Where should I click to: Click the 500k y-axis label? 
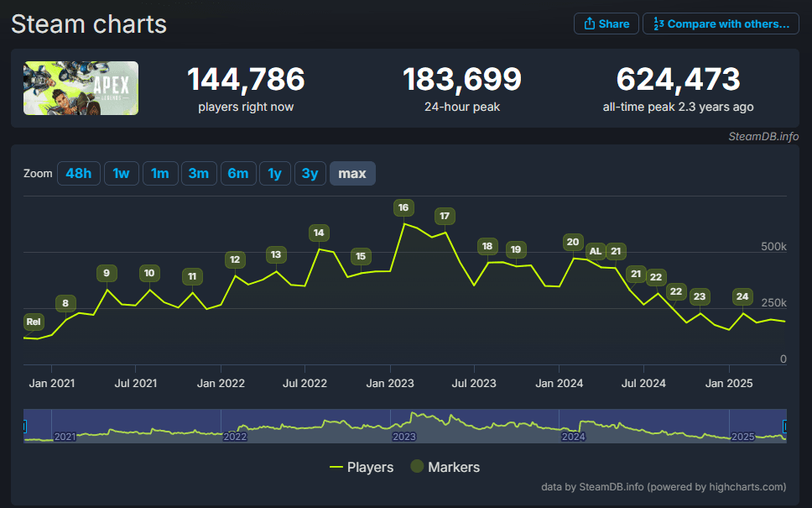pos(773,247)
